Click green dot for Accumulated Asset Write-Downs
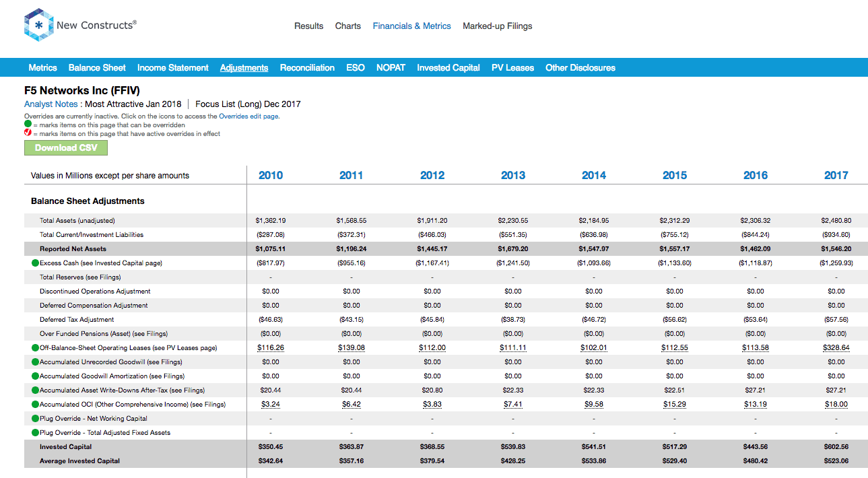This screenshot has width=868, height=478. pyautogui.click(x=35, y=390)
